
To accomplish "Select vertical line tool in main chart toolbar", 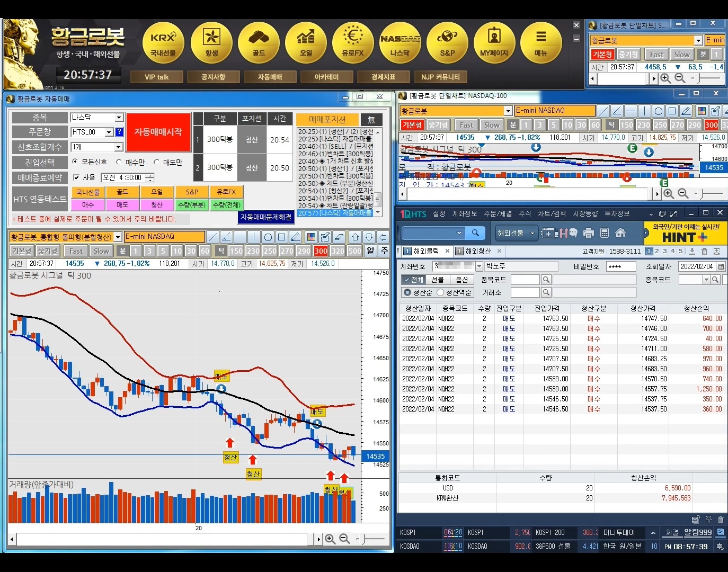I will (x=254, y=237).
